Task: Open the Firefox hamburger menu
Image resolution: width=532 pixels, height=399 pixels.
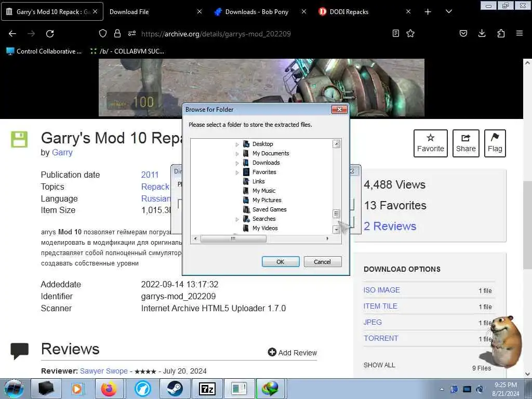Action: point(520,33)
